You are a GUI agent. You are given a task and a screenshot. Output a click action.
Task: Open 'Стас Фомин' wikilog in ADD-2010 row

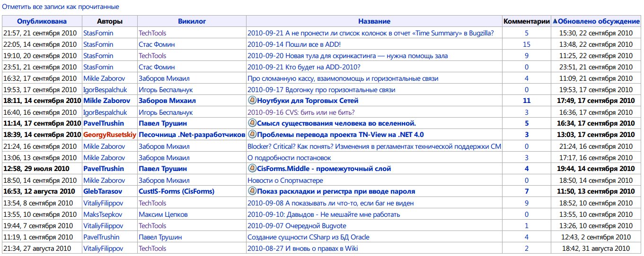click(x=157, y=67)
